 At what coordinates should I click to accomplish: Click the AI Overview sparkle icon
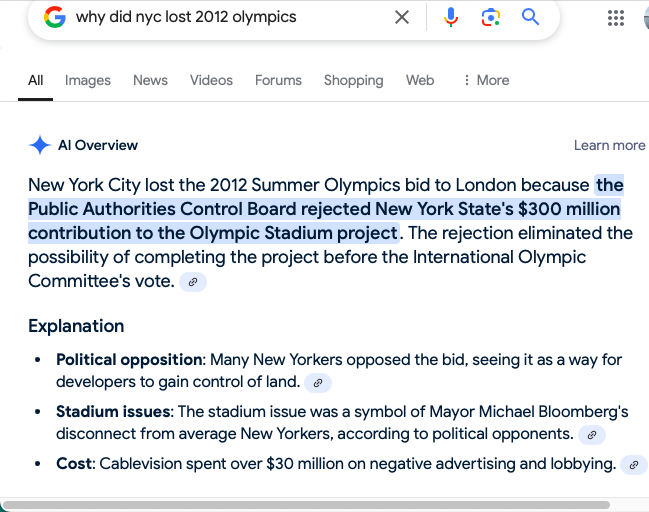click(x=40, y=145)
